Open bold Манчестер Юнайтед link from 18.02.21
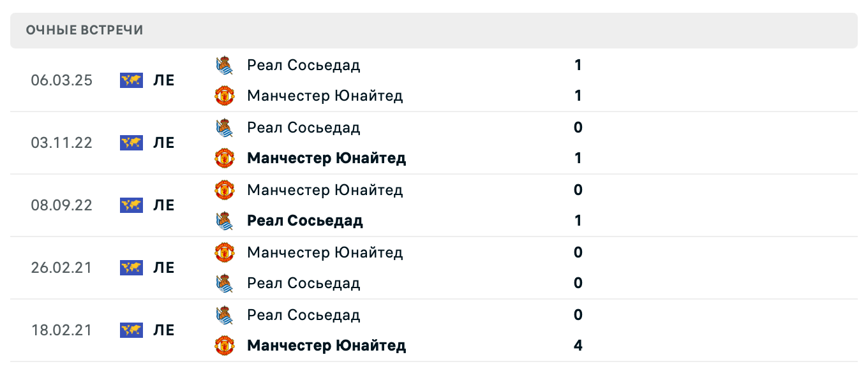This screenshot has width=868, height=371. (326, 346)
